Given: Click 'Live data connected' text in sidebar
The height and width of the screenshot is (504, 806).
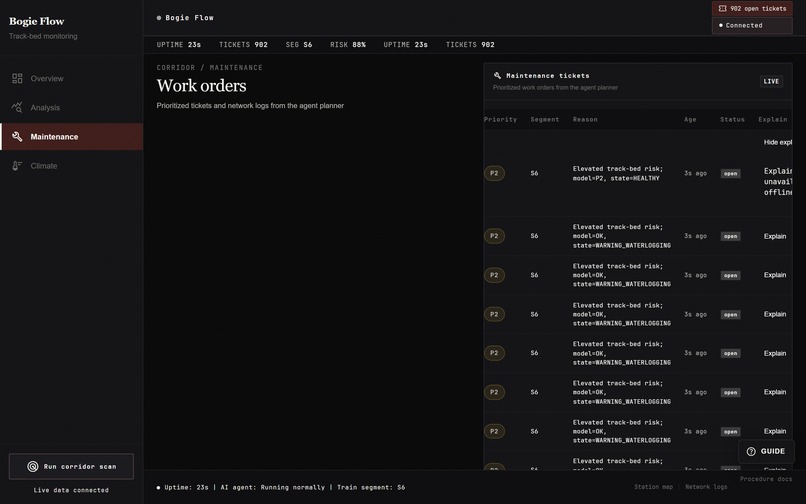Looking at the screenshot, I should 71,490.
